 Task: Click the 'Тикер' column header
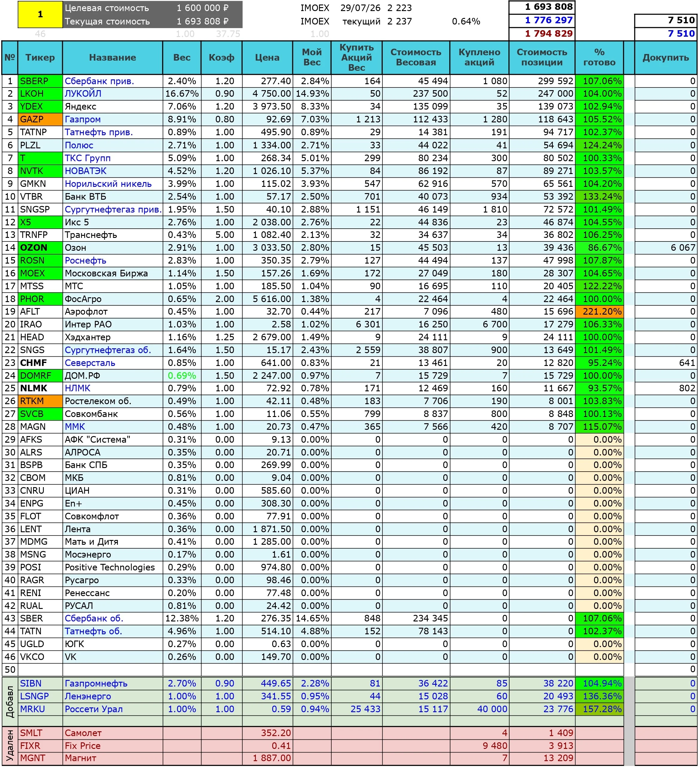[x=40, y=58]
